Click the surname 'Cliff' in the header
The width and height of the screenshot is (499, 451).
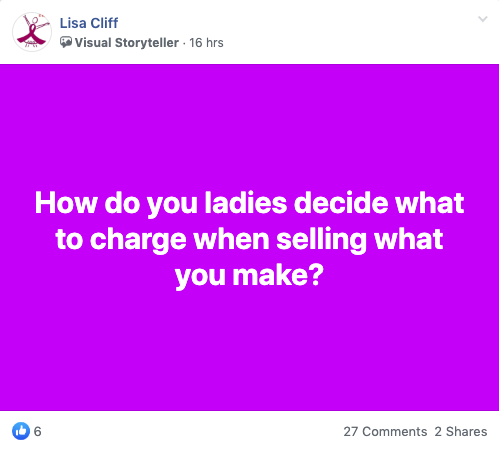tap(104, 23)
